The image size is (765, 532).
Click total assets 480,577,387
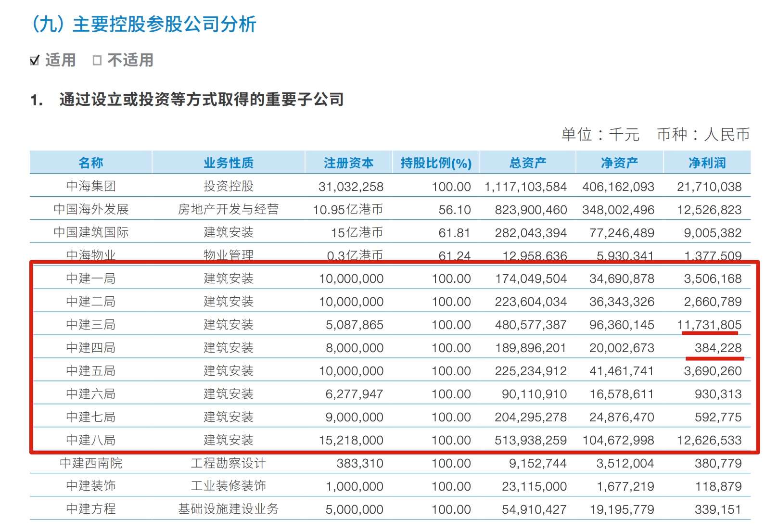click(x=531, y=325)
